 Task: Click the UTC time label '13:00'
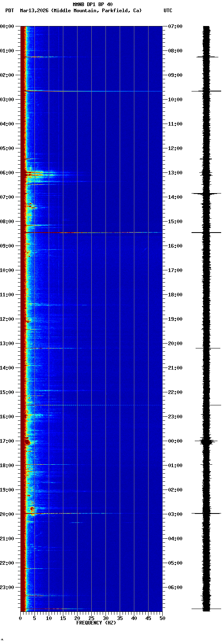[x=175, y=173]
